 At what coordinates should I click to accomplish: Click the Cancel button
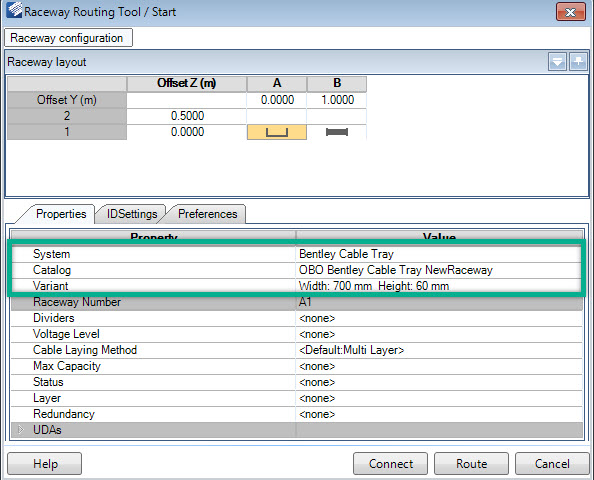tap(552, 464)
